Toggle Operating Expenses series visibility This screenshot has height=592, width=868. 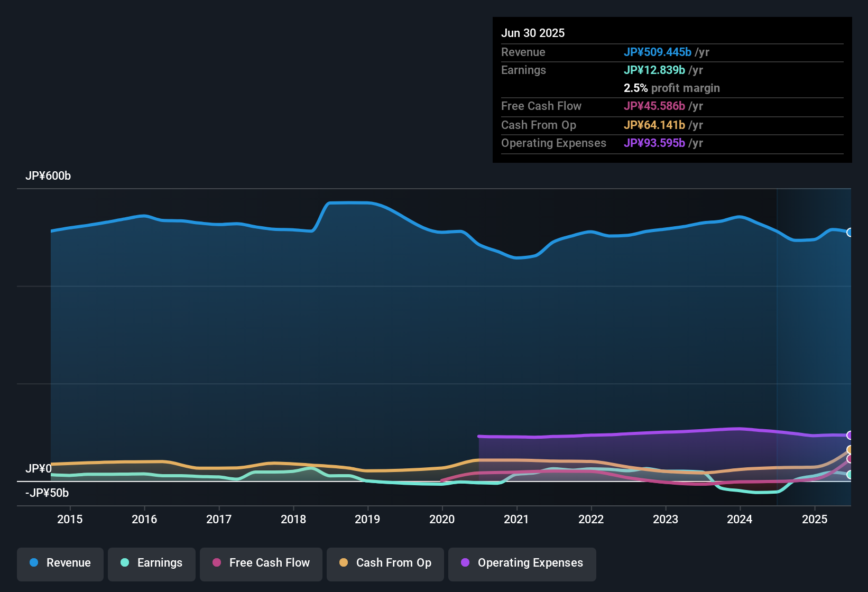click(x=522, y=563)
